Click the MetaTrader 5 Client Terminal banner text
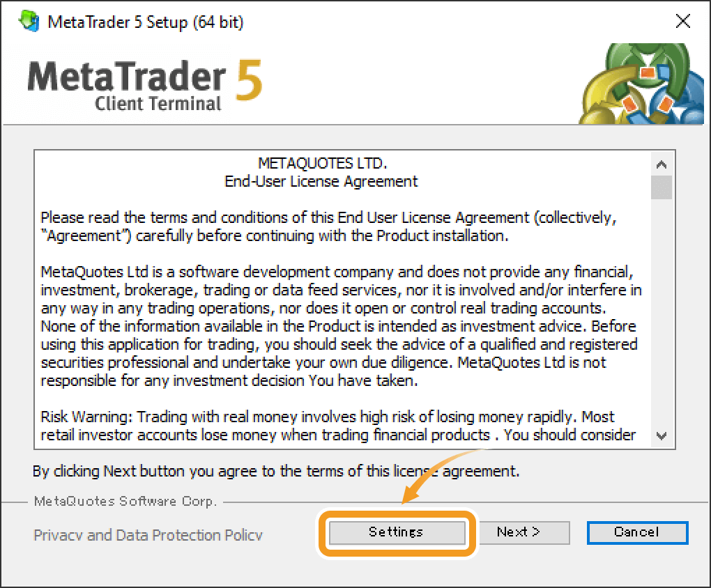Viewport: 711px width, 588px height. coord(145,85)
